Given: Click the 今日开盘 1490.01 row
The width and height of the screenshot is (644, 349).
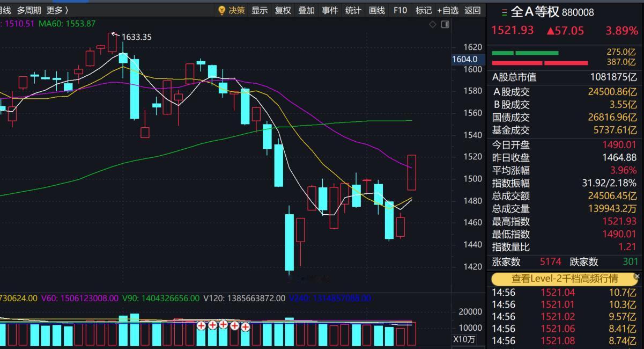Looking at the screenshot, I should (x=564, y=144).
